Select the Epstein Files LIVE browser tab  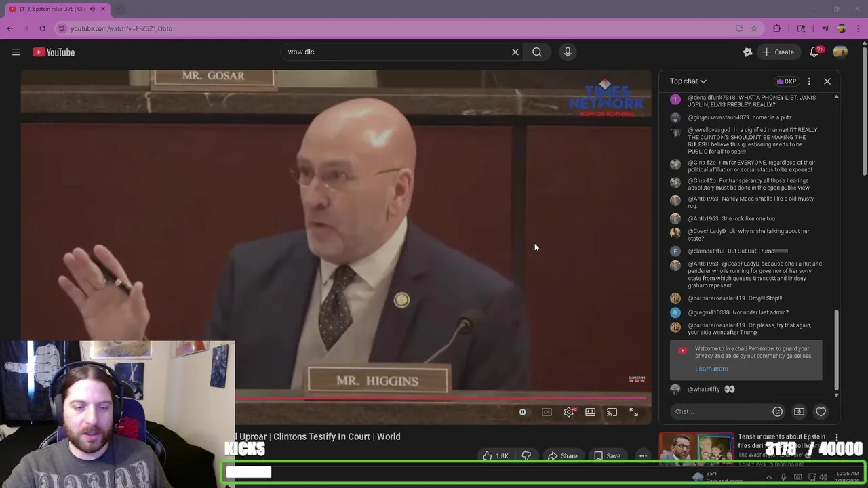(52, 9)
